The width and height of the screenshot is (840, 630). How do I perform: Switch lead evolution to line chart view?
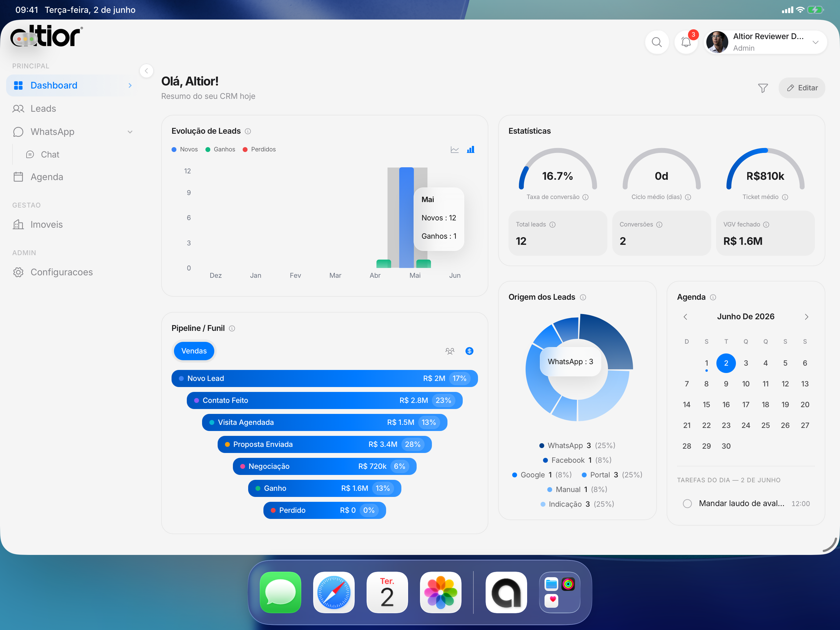point(454,150)
